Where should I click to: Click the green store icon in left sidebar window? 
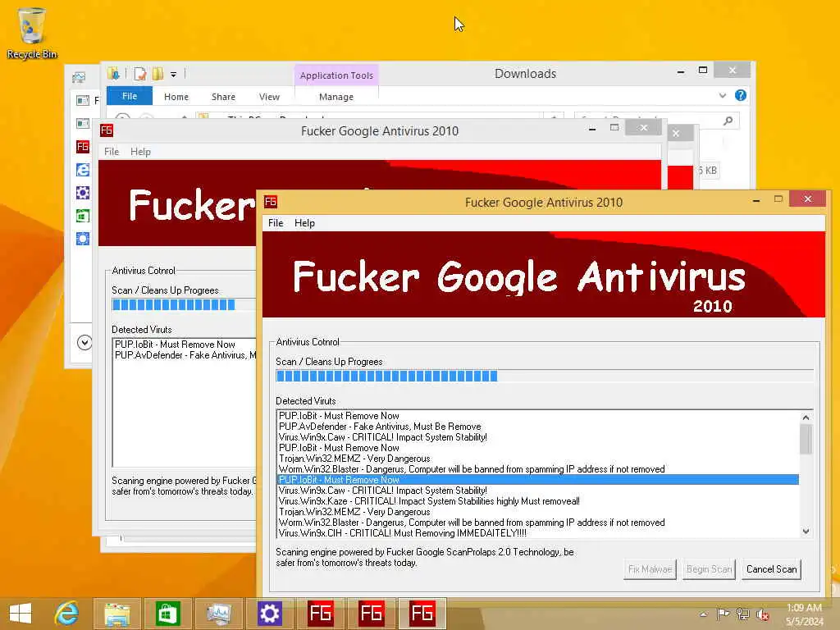click(x=83, y=216)
